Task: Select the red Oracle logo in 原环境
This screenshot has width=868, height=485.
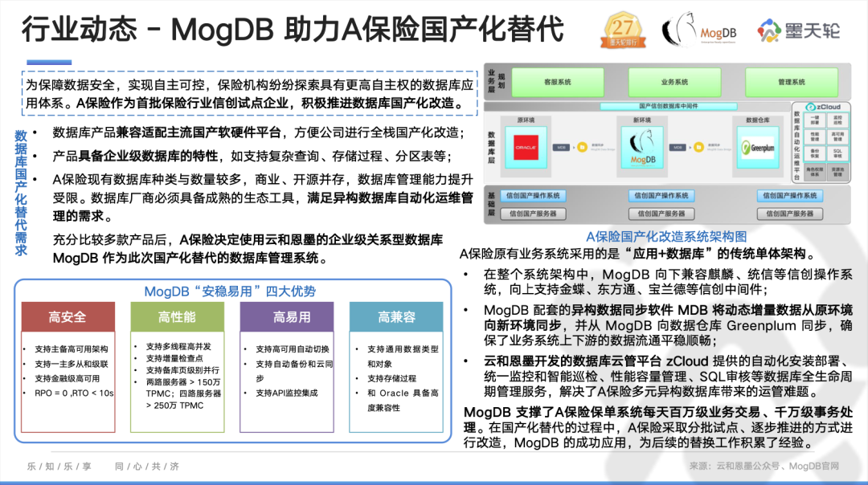Action: (526, 148)
